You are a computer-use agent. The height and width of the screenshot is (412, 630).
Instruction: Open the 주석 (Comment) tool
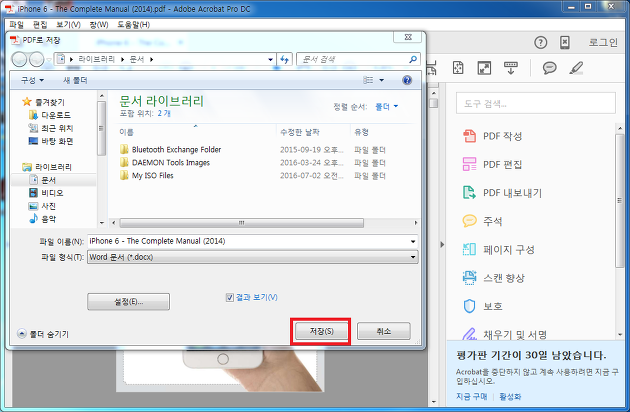482,221
